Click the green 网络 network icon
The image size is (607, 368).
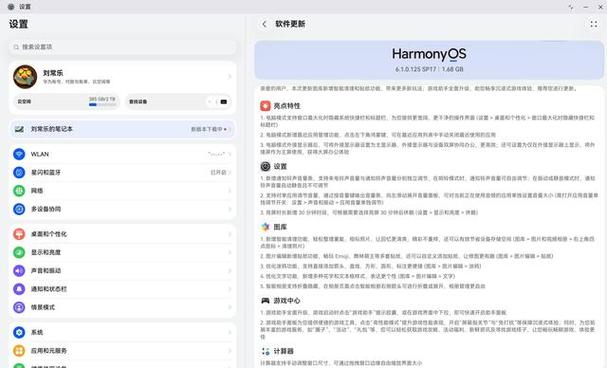coord(19,190)
